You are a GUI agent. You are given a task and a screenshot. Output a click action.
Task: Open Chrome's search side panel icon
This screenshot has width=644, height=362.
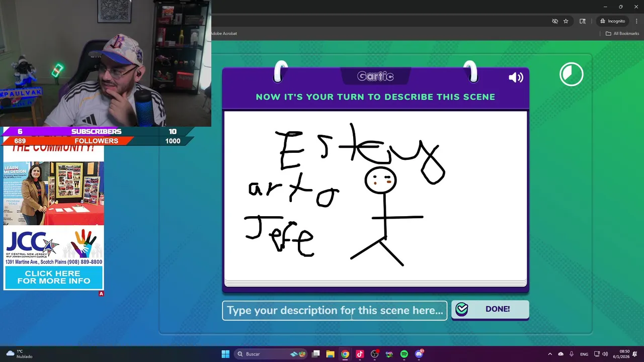coord(583,21)
